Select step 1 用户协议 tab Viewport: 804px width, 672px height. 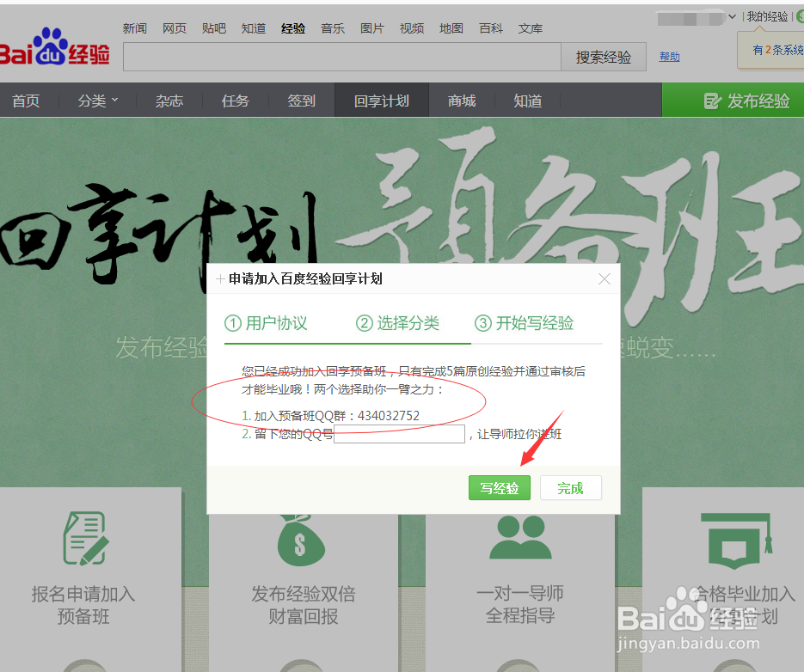point(266,323)
